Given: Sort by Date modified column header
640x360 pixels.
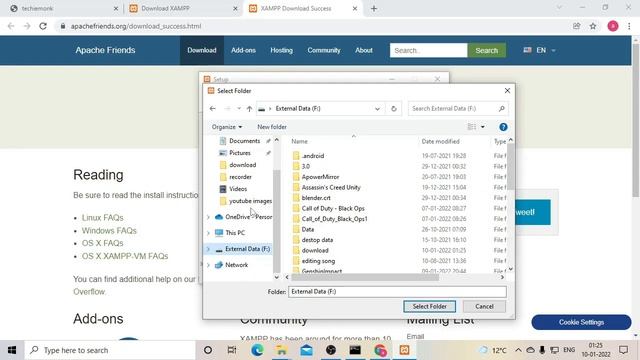Looking at the screenshot, I should 440,142.
